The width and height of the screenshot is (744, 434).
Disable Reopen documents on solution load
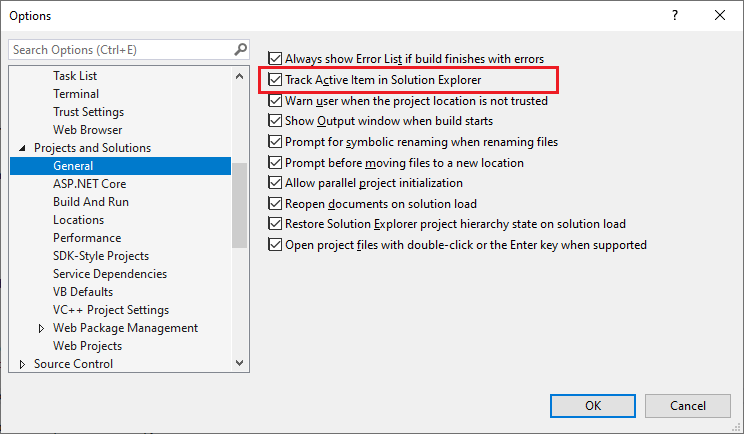[x=277, y=203]
